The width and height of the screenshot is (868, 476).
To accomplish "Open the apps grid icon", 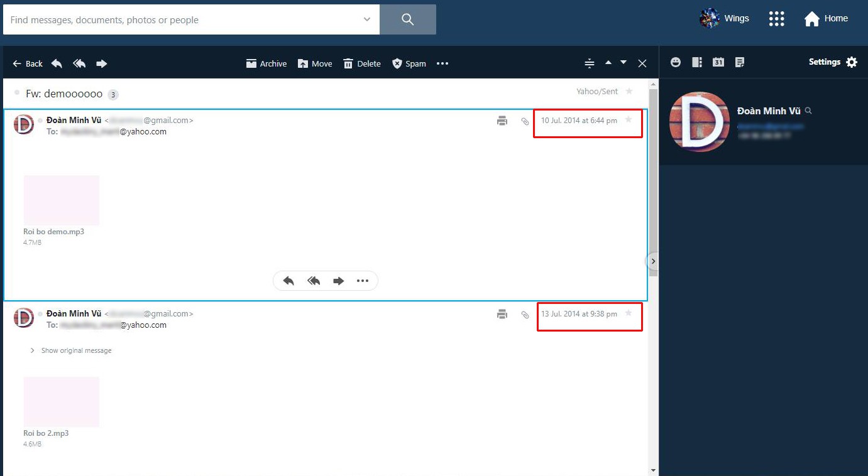I will tap(777, 19).
